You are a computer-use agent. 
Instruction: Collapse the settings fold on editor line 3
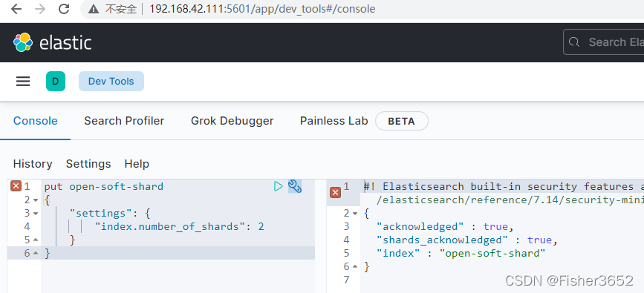36,214
